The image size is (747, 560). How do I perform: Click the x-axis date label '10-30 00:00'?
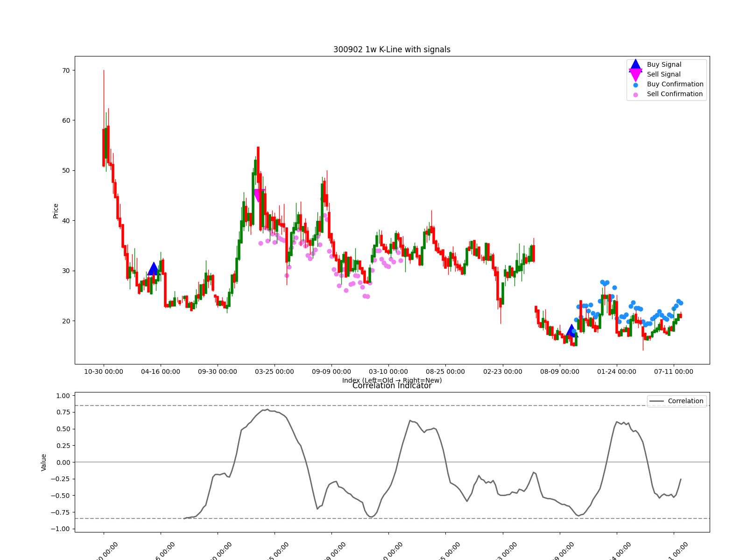(104, 372)
